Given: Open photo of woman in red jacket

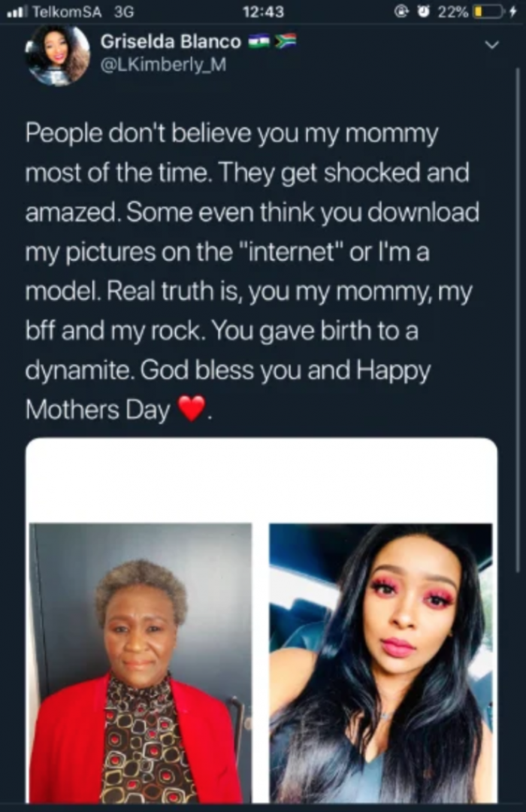Looking at the screenshot, I should [x=140, y=663].
